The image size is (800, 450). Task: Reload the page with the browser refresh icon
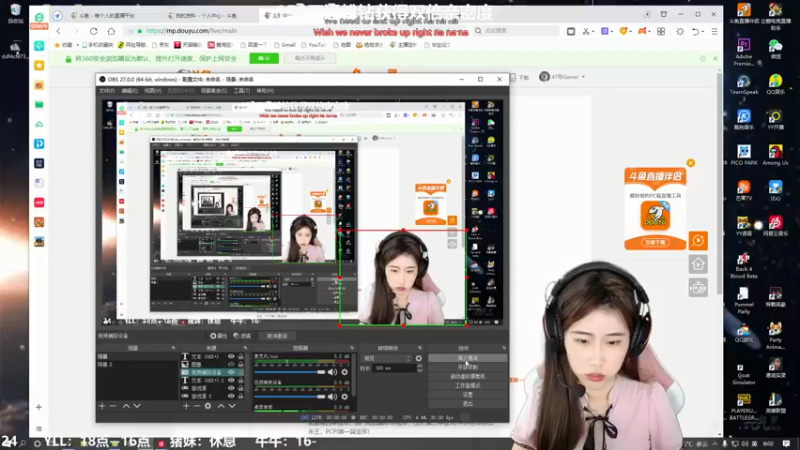[93, 31]
